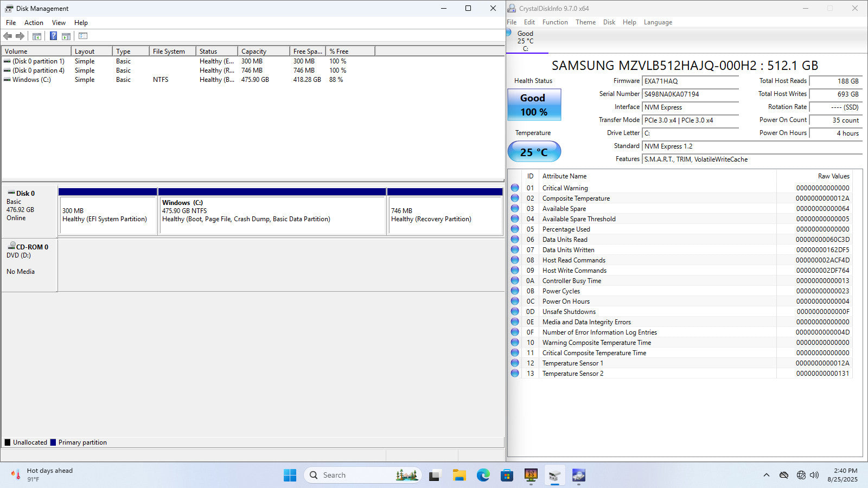Image resolution: width=868 pixels, height=488 pixels.
Task: Expand the Theme menu in CrystalDiskInfo
Action: [x=585, y=22]
